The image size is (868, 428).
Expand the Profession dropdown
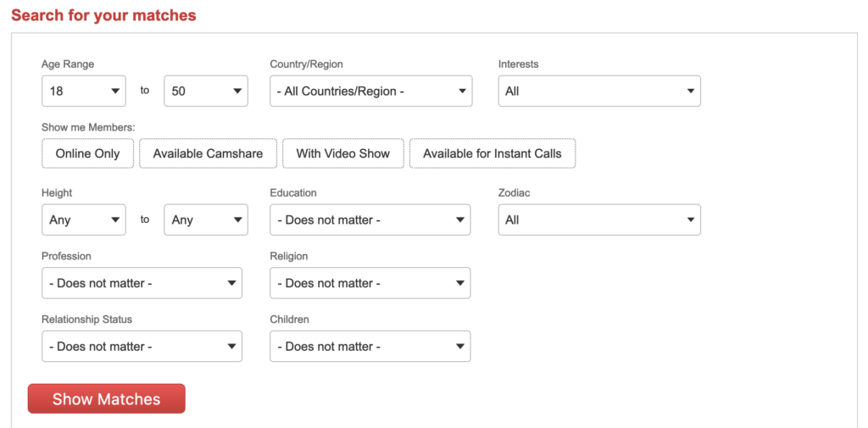click(x=142, y=283)
